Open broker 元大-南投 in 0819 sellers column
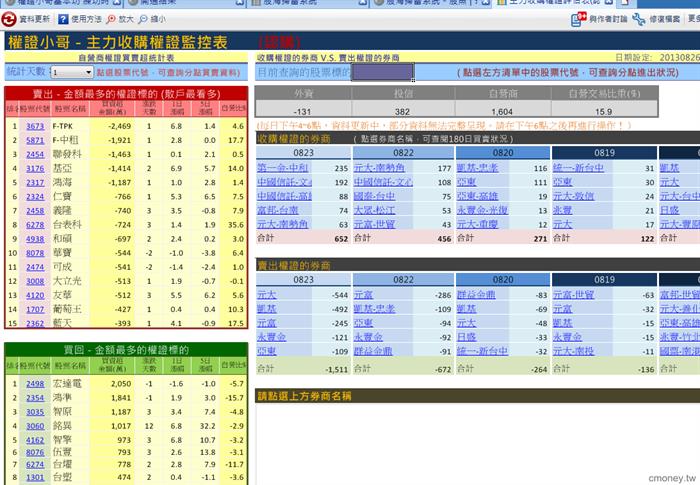700x485 pixels. click(x=573, y=351)
